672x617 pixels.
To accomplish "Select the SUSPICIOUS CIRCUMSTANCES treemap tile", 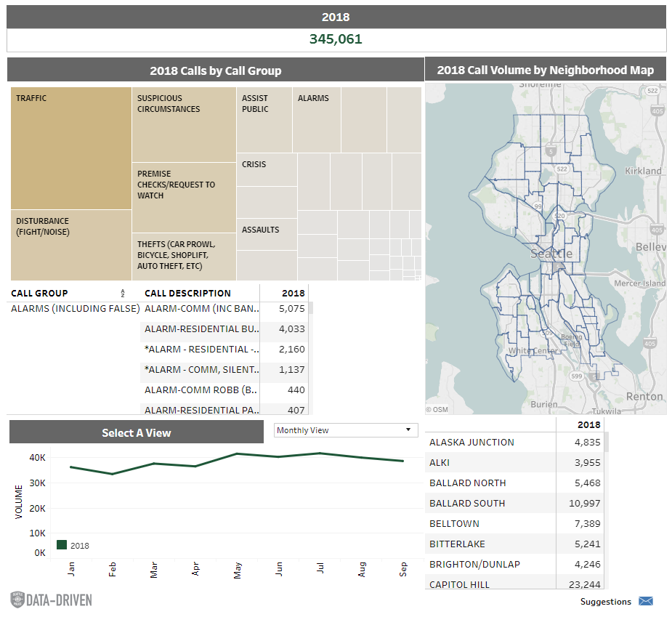I will 184,124.
